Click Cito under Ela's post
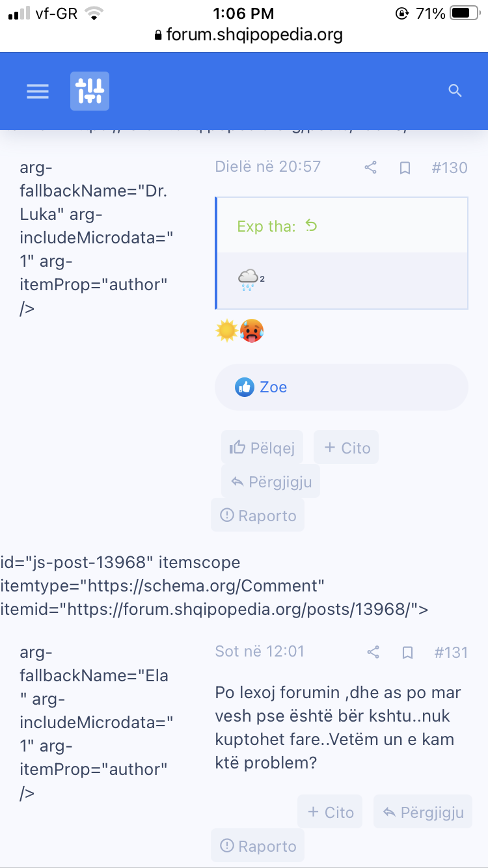The image size is (488, 868). pos(330,812)
